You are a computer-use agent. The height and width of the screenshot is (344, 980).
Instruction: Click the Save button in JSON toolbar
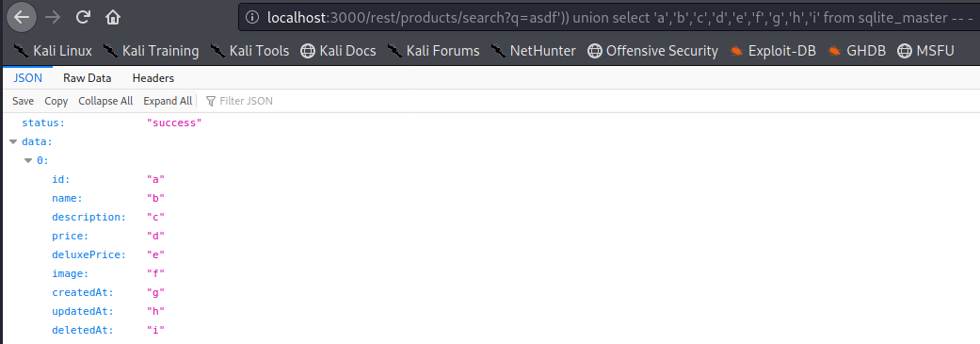click(24, 101)
